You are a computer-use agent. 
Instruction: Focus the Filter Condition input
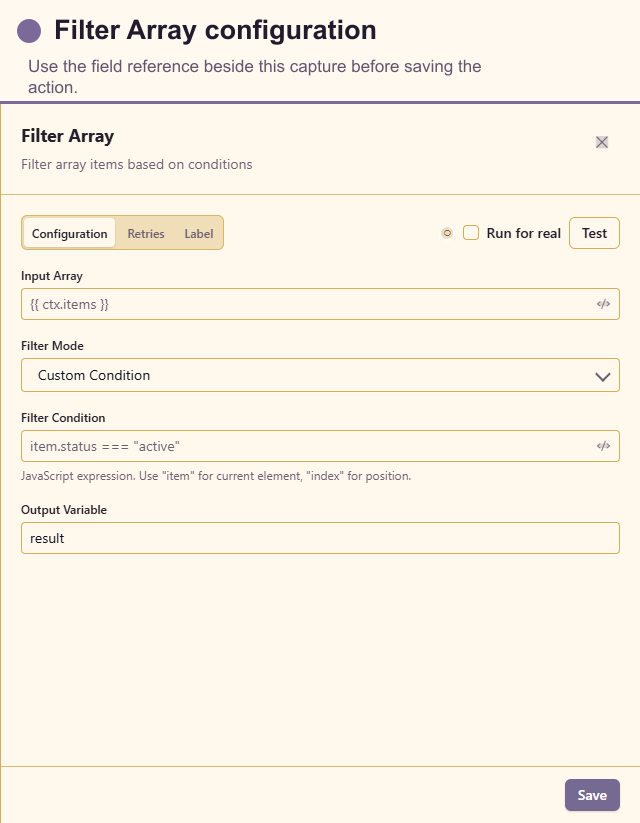click(320, 446)
